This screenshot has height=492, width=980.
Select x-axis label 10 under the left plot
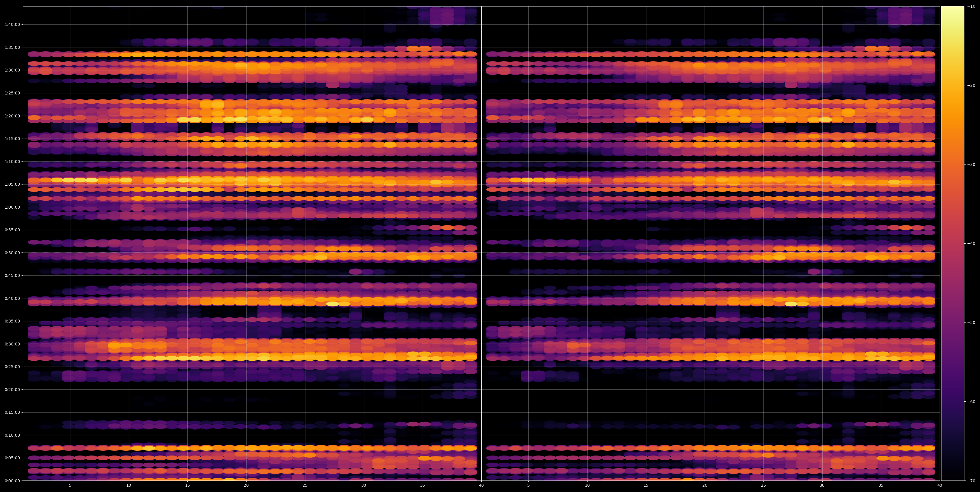(x=129, y=486)
